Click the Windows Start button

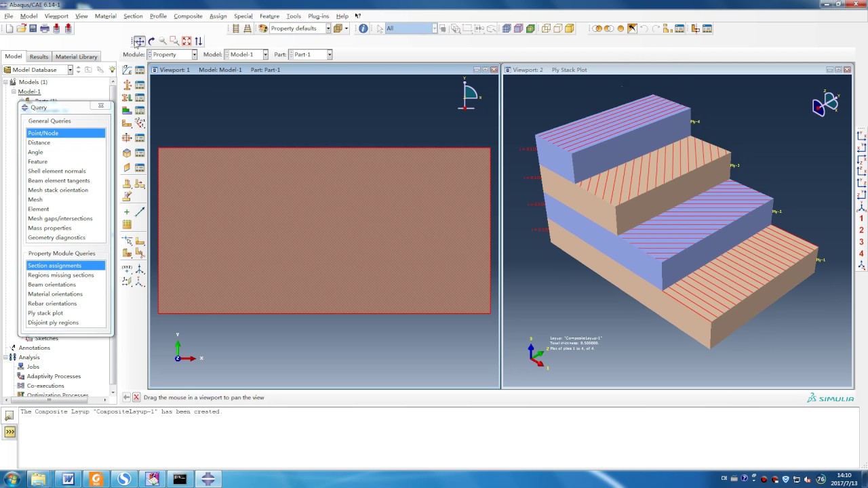pyautogui.click(x=12, y=479)
